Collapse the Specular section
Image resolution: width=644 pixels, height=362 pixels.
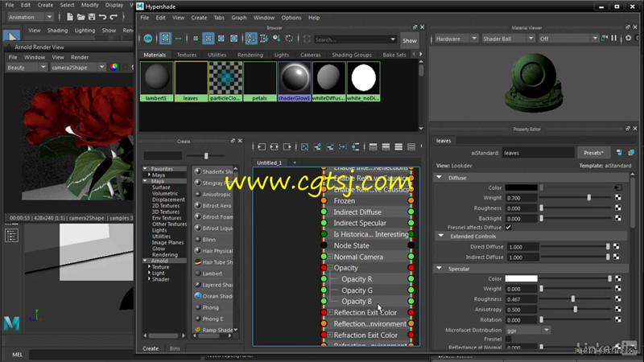click(439, 269)
